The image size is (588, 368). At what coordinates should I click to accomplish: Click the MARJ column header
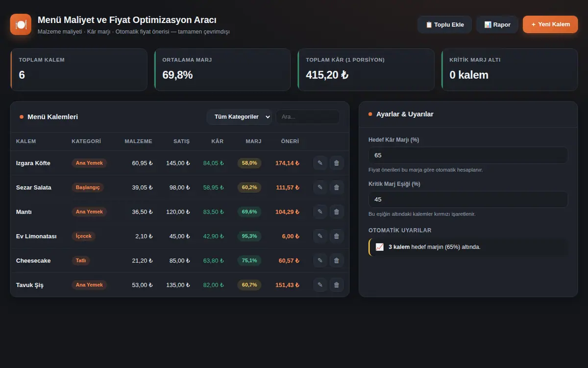tap(253, 141)
